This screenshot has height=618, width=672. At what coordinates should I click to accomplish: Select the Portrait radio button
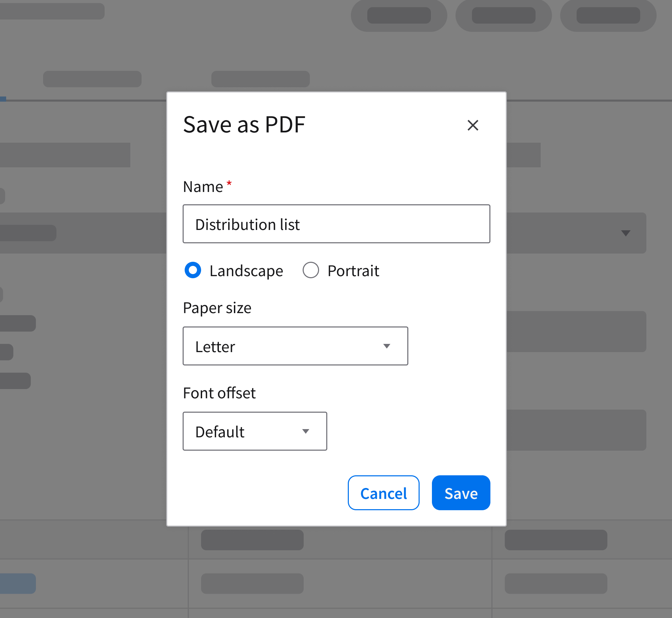coord(311,270)
